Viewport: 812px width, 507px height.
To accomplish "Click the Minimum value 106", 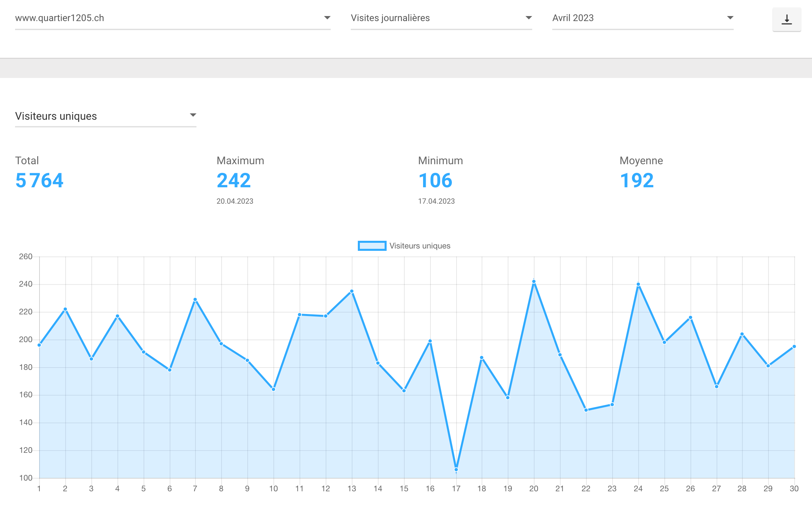I will click(435, 180).
